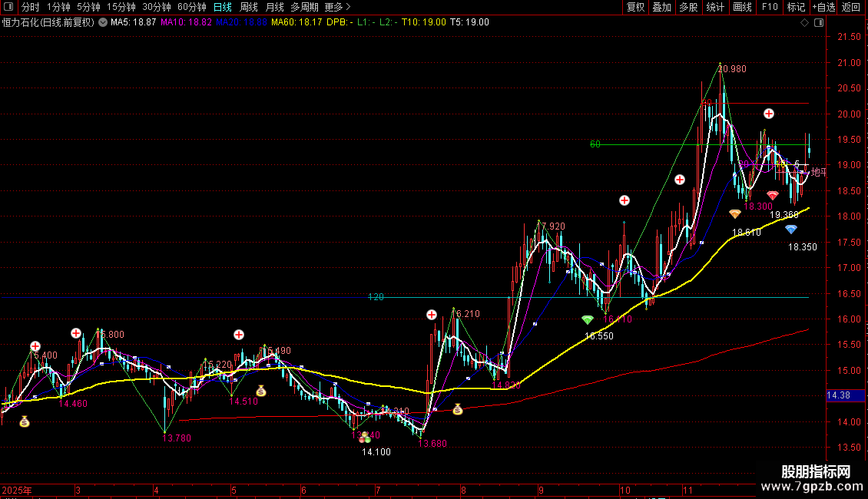Click the 复权 button
This screenshot has width=868, height=499.
click(x=635, y=7)
